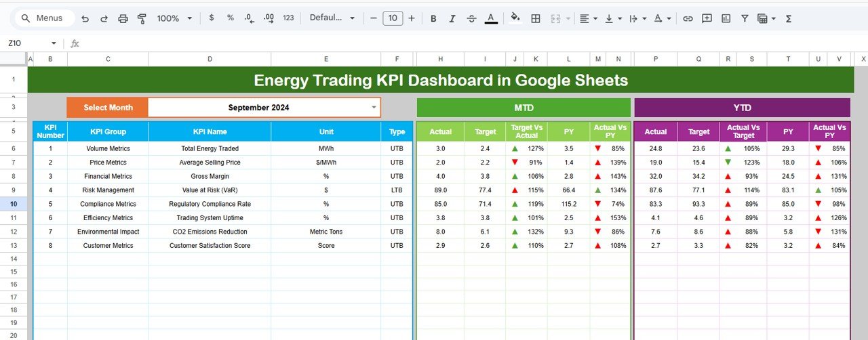Select the Paint format tool
This screenshot has height=340, width=868.
(x=142, y=18)
